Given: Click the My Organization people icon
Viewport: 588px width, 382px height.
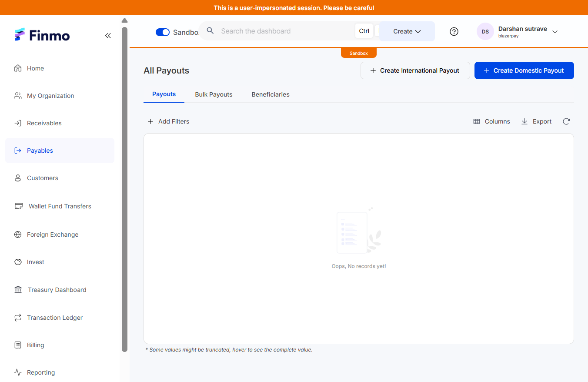Looking at the screenshot, I should 18,96.
